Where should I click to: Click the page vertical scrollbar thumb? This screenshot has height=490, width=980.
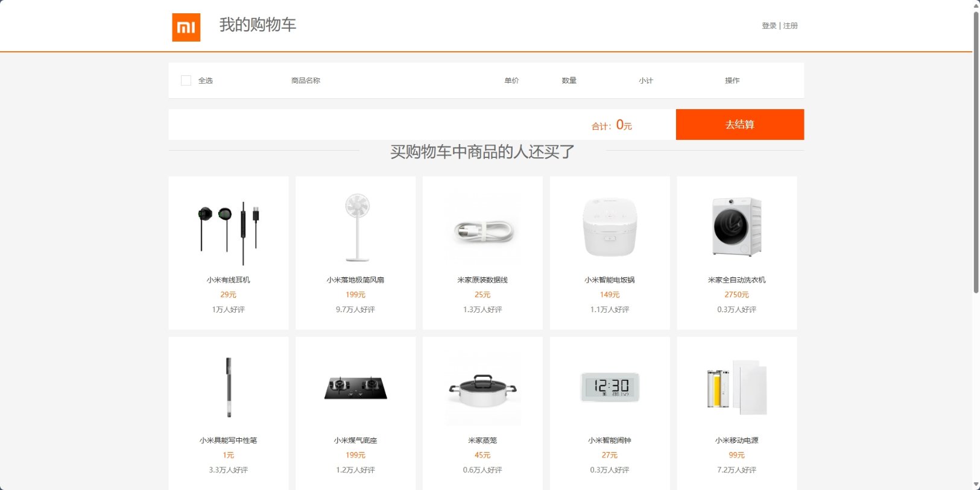tap(976, 151)
